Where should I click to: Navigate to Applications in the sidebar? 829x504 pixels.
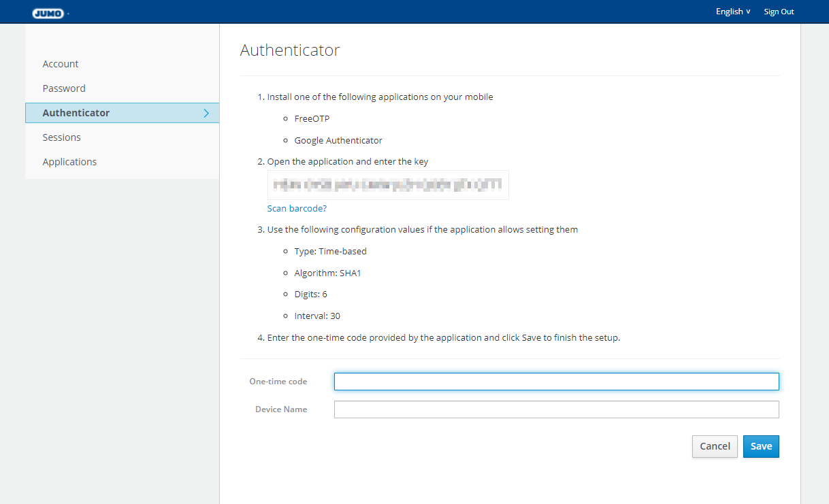coord(69,162)
